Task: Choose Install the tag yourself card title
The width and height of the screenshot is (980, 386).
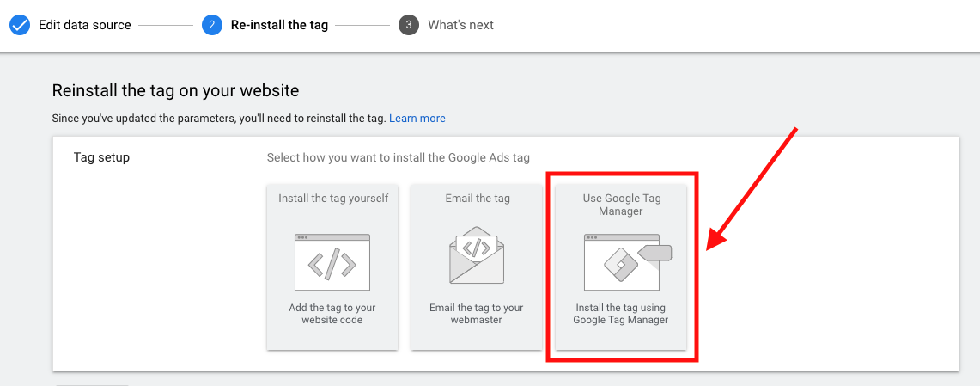Action: 333,199
